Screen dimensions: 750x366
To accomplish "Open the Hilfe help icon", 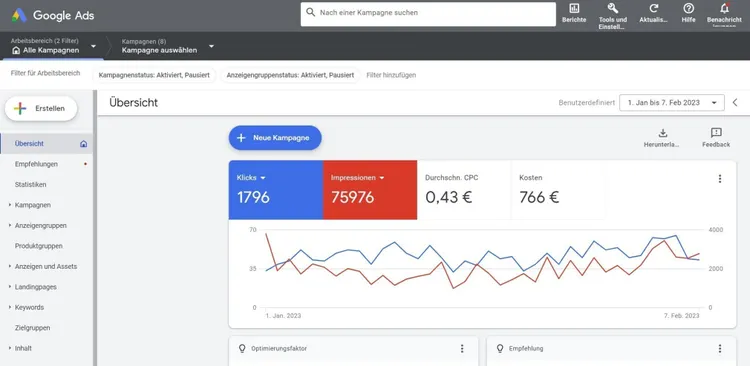I will pyautogui.click(x=688, y=8).
